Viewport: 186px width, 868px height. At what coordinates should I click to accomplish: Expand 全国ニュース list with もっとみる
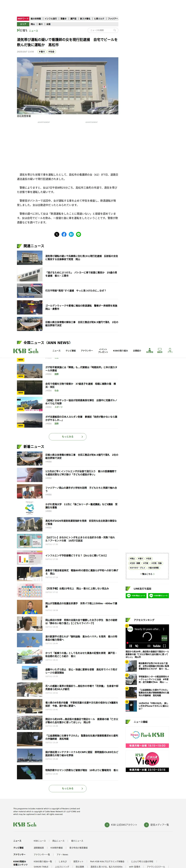pyautogui.click(x=68, y=437)
